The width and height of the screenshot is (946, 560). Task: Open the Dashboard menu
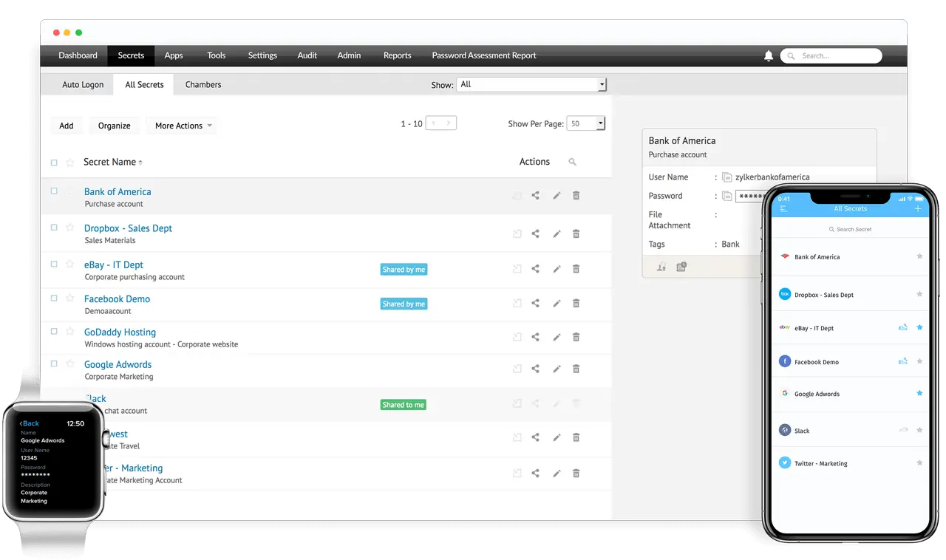point(78,55)
